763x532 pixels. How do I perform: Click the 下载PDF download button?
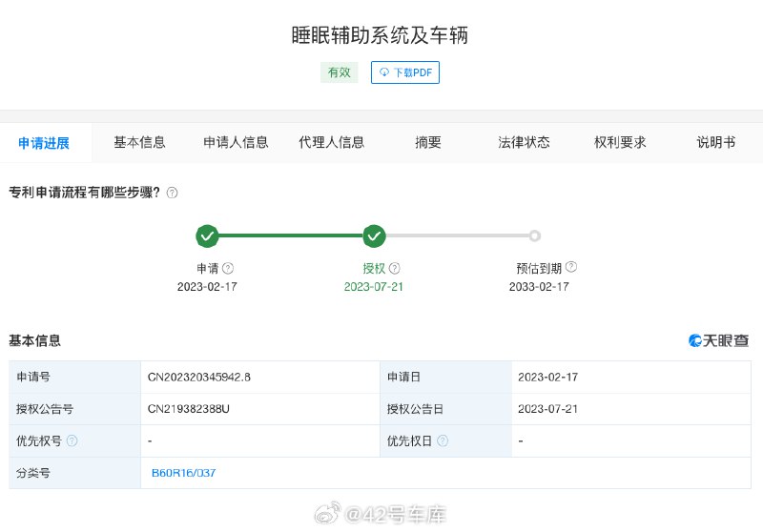click(x=404, y=72)
